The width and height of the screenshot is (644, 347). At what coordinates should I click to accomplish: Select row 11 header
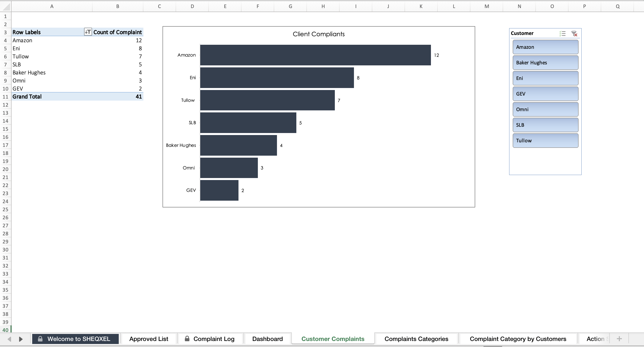click(x=6, y=97)
